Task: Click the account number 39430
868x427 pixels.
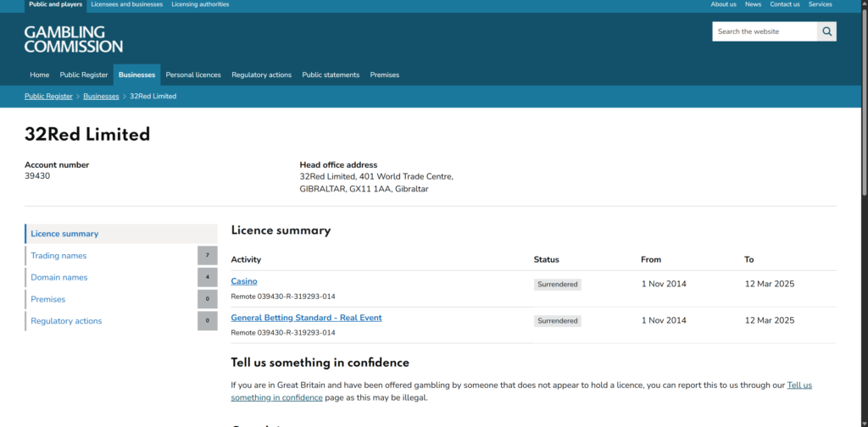Action: pos(37,176)
